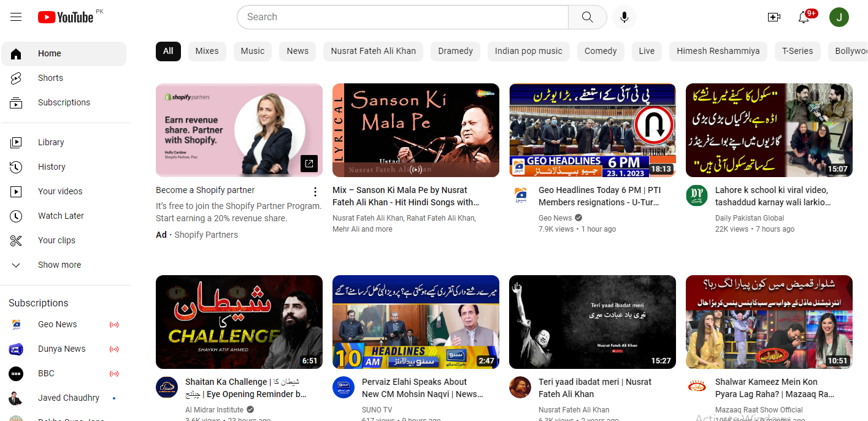Click the Home icon in sidebar
This screenshot has width=868, height=421.
tap(16, 53)
